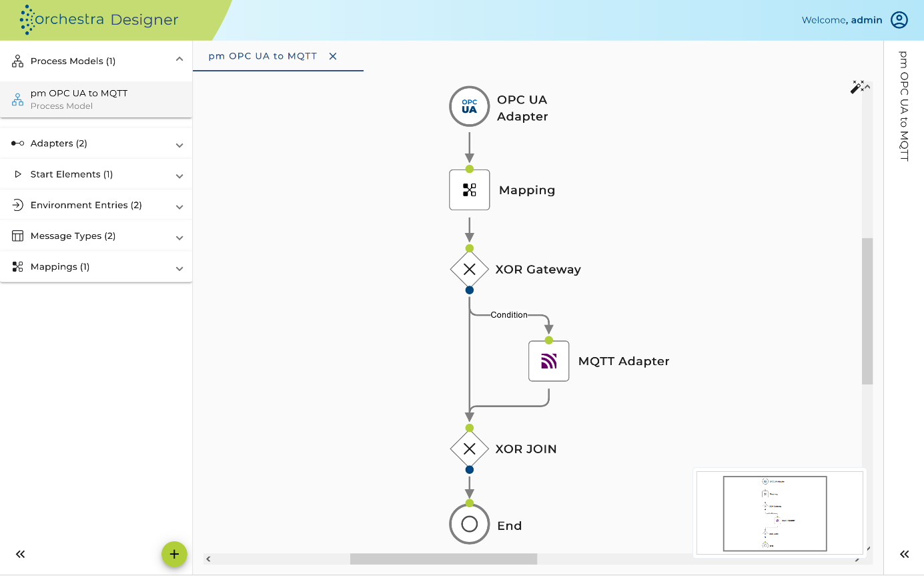This screenshot has width=924, height=576.
Task: Click the Start Elements play icon
Action: click(x=18, y=174)
